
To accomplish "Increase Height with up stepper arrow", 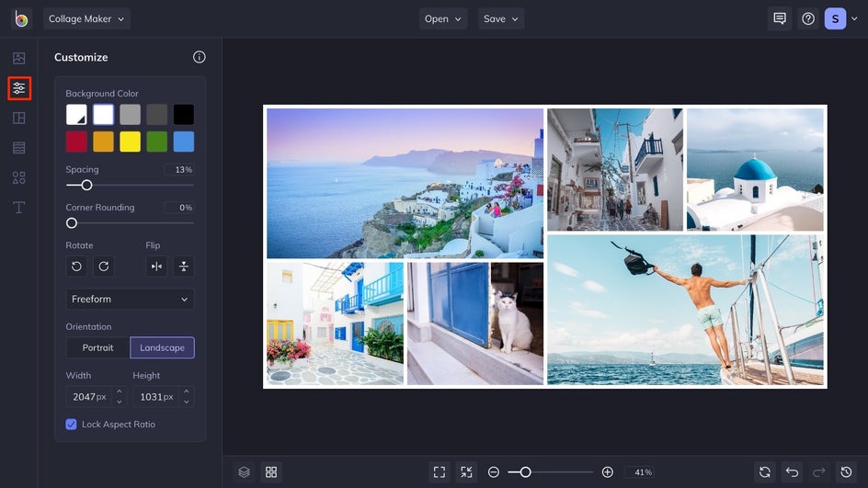I will 187,392.
